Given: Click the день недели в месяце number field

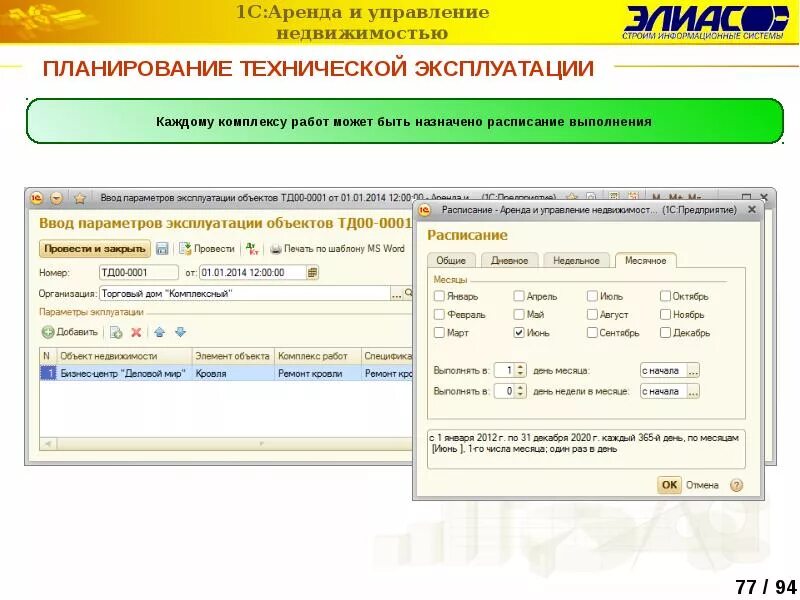Looking at the screenshot, I should click(504, 391).
